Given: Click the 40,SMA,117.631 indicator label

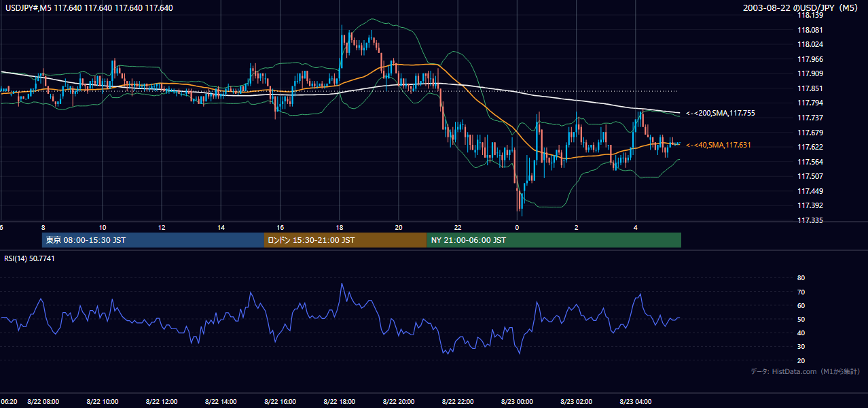Looking at the screenshot, I should (719, 145).
